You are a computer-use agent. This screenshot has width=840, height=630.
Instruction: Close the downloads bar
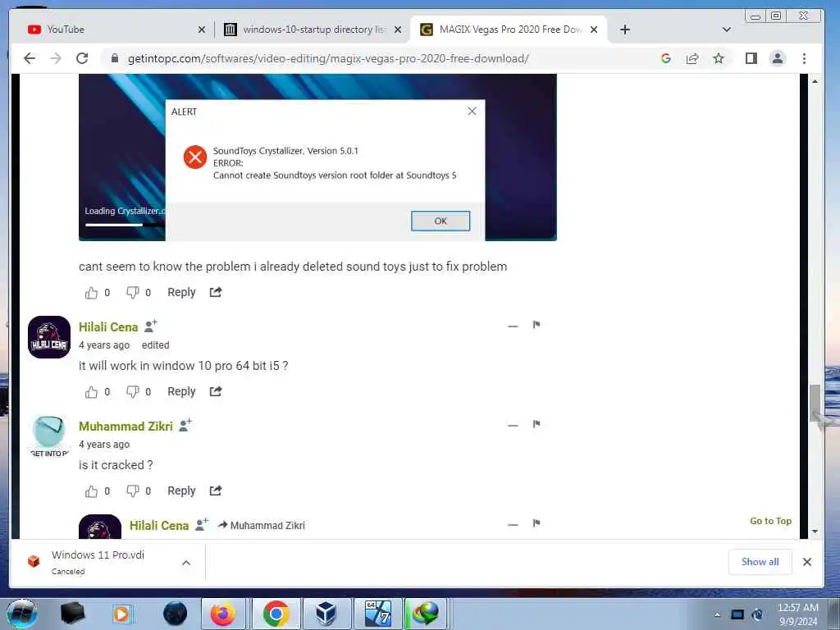click(807, 561)
